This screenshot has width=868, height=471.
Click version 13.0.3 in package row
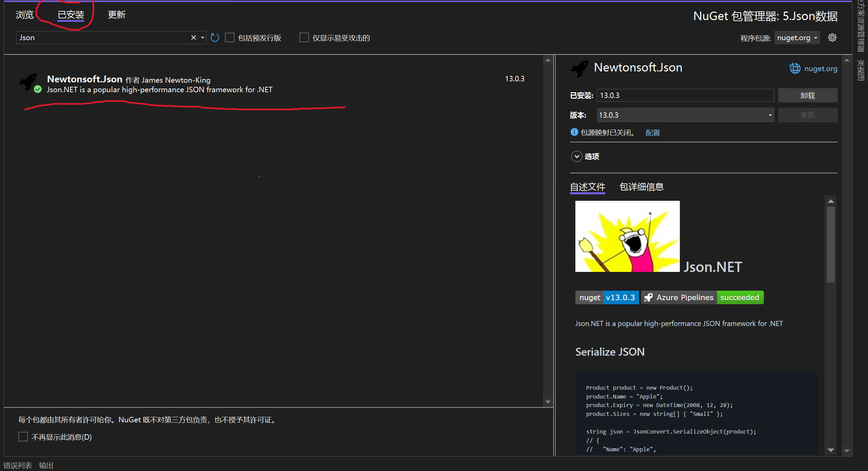(x=514, y=79)
